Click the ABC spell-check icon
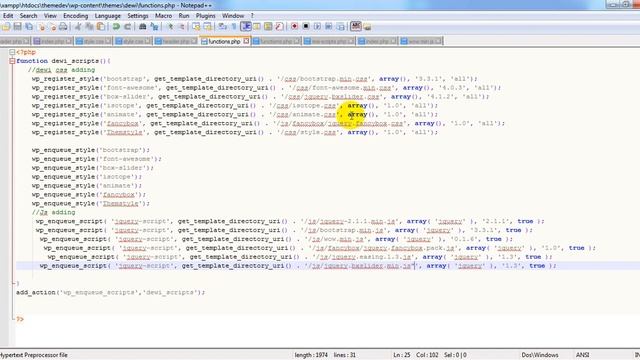 pos(356,27)
